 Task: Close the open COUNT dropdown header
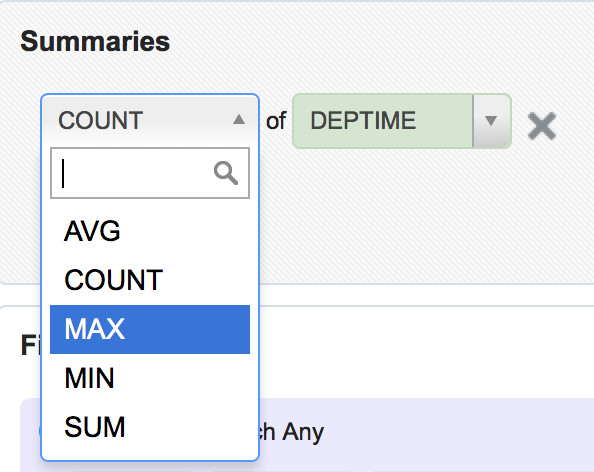(x=150, y=120)
